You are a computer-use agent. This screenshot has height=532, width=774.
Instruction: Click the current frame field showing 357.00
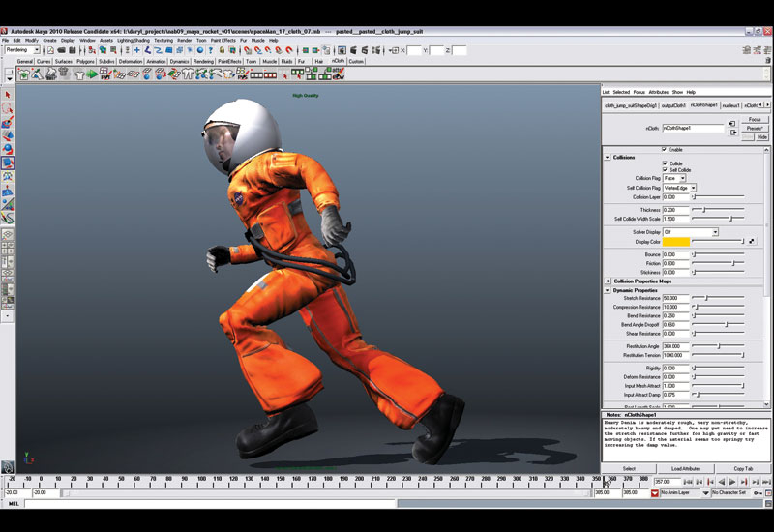(667, 482)
